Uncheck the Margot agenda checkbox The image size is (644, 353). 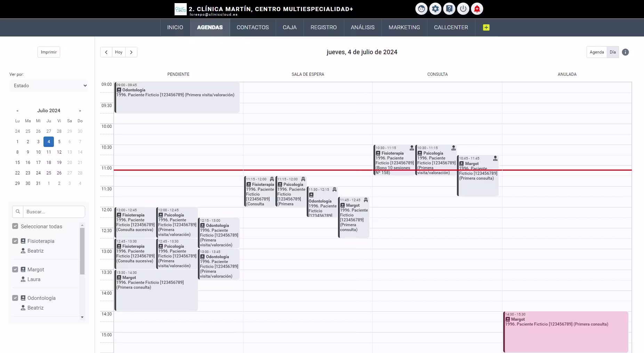point(15,269)
